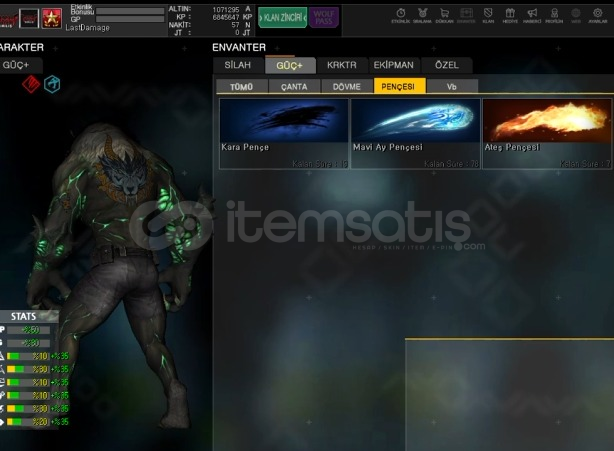614x451 pixels.
Task: Click the GÜÇ+ tab under Karakter
Action: point(19,65)
